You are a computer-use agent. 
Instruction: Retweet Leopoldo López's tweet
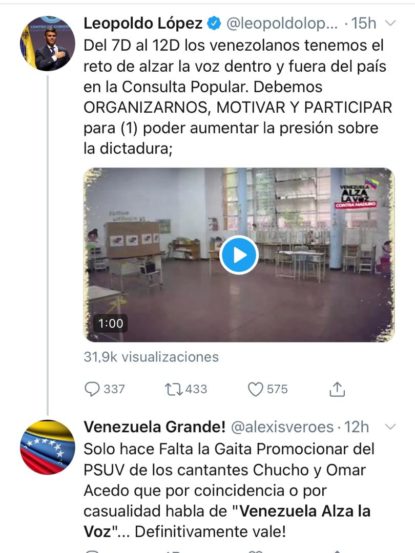click(186, 389)
